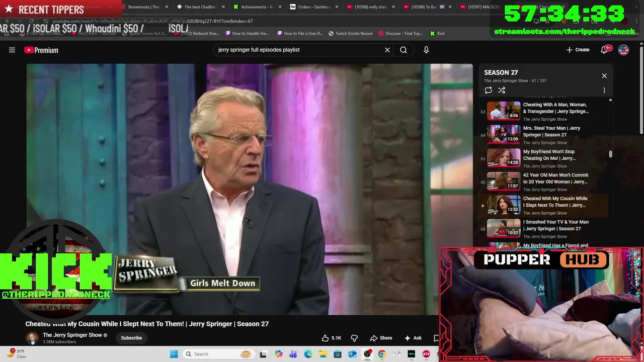Open Microsoft Store on taskbar
The image size is (644, 362).
(338, 354)
